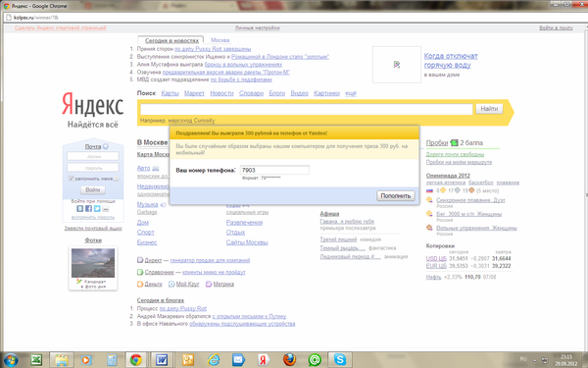Show more login providers ellipsis icon

point(106,208)
